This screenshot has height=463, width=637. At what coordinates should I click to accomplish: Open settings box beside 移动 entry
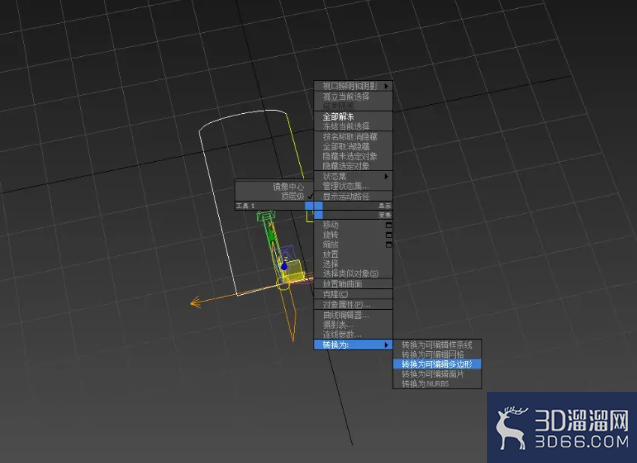point(389,225)
